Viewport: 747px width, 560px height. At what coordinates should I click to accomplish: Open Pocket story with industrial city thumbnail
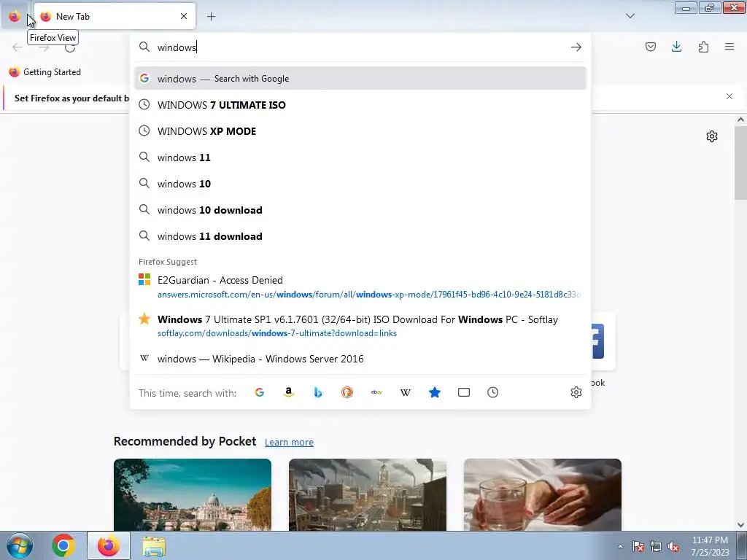[x=368, y=495]
